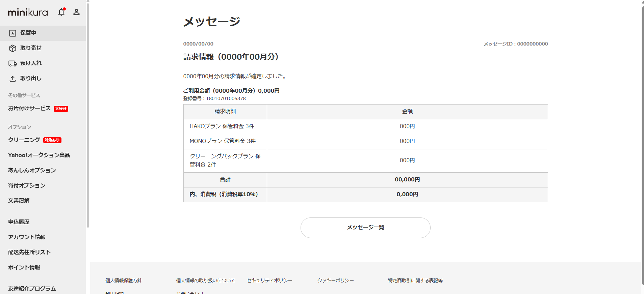Viewport: 644px width, 294px height.
Task: Open アカウント情報 in sidebar
Action: point(27,237)
